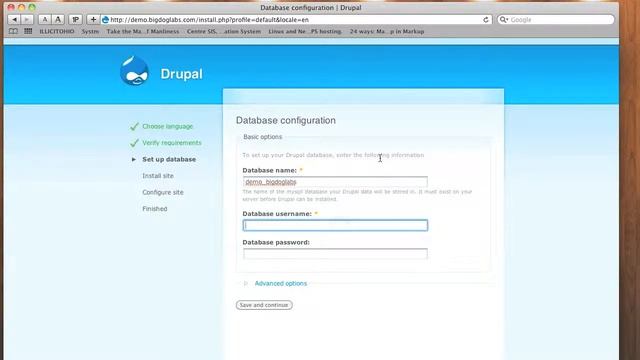The width and height of the screenshot is (640, 360).
Task: Click the 1P toolbar button
Action: click(76, 19)
